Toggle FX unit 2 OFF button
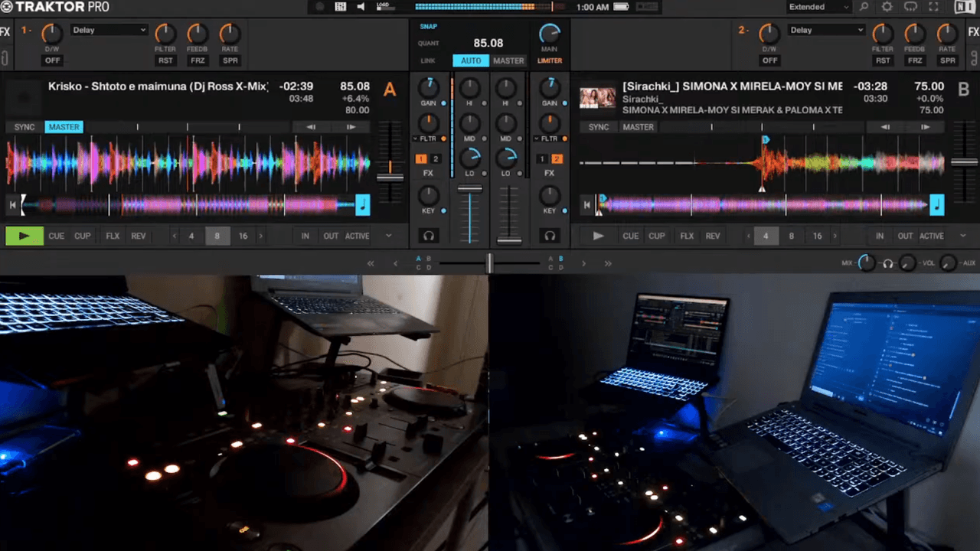This screenshot has height=551, width=980. point(769,60)
